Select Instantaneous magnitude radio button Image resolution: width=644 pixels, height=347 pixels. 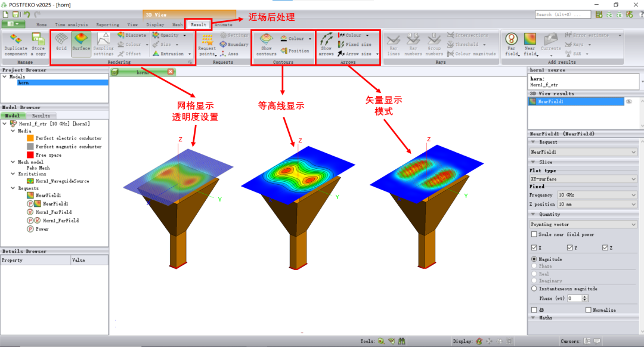coord(534,289)
